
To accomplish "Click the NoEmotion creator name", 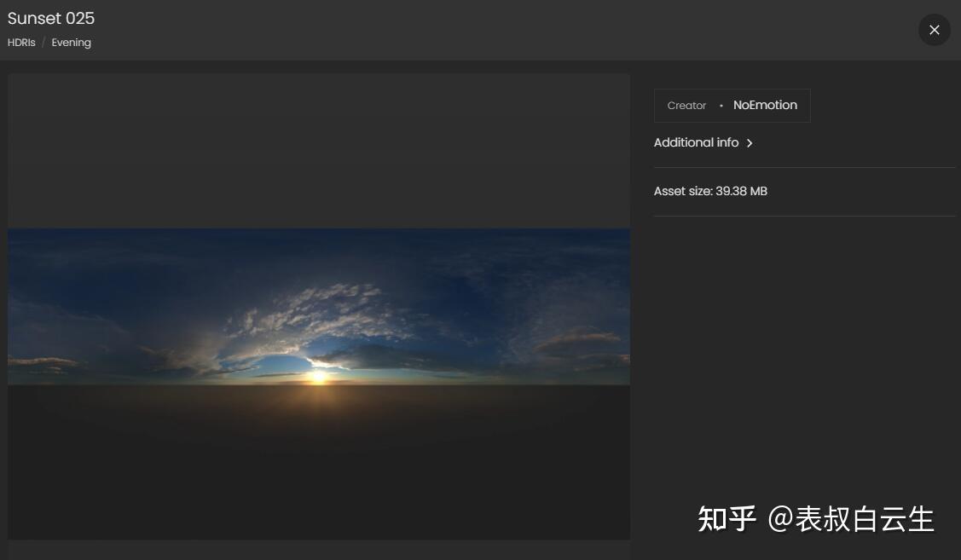I will (x=765, y=105).
